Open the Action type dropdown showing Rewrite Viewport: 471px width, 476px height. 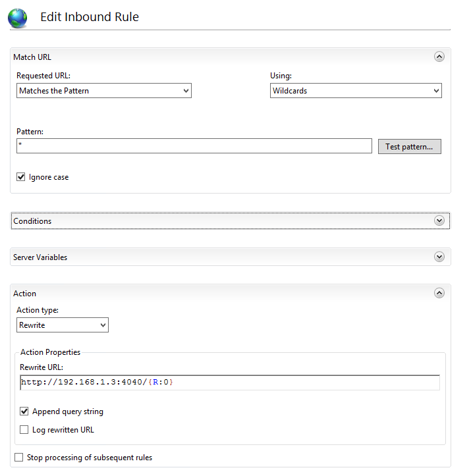(63, 325)
